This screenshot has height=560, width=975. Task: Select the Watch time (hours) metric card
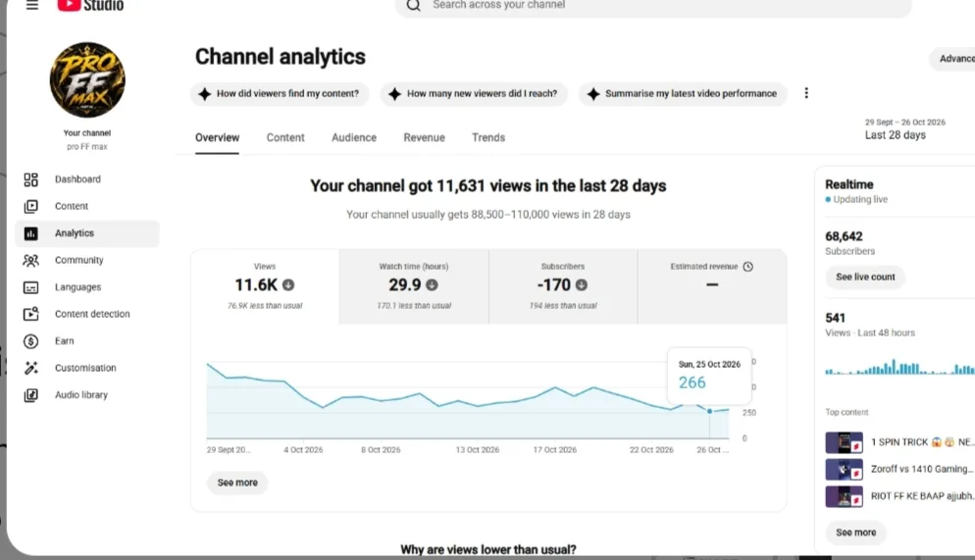pyautogui.click(x=414, y=286)
